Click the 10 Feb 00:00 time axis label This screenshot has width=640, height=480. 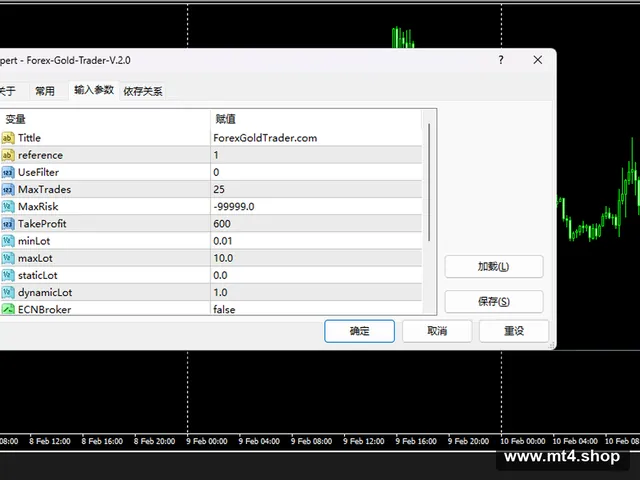523,441
